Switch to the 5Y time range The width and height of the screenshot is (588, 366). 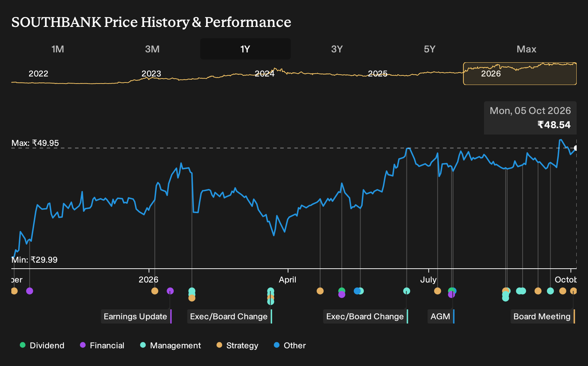pyautogui.click(x=430, y=49)
